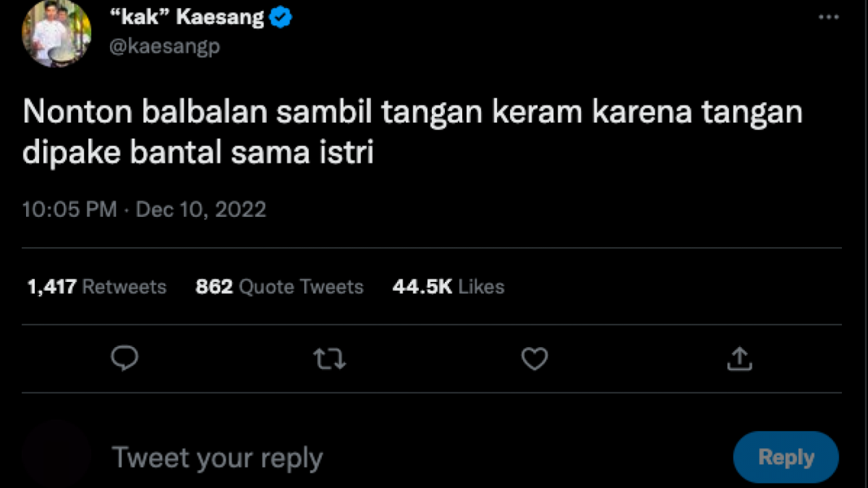868x488 pixels.
Task: Select the tweet text about nonton balbalan
Action: pos(412,130)
